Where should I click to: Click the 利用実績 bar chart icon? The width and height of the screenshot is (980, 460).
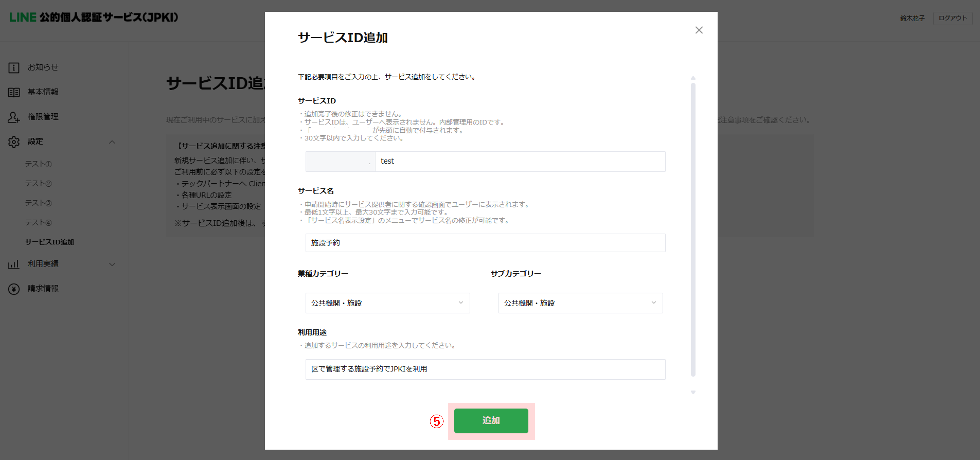[14, 264]
